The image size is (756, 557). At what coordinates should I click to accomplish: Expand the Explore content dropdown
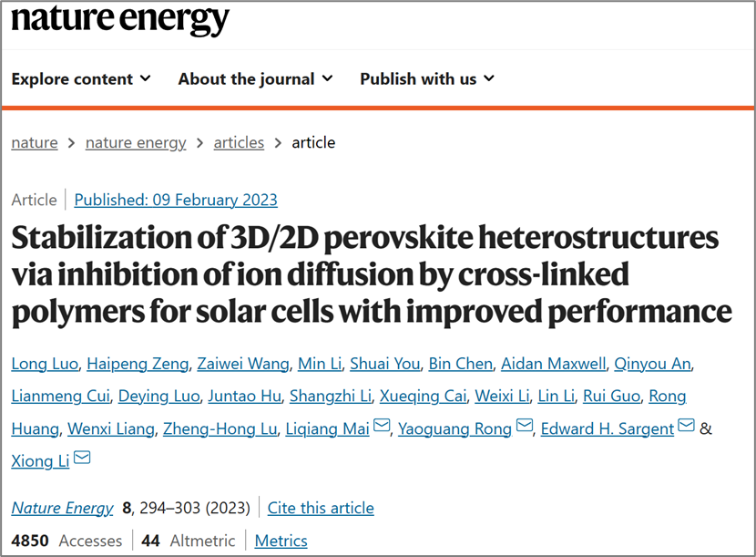pos(81,78)
